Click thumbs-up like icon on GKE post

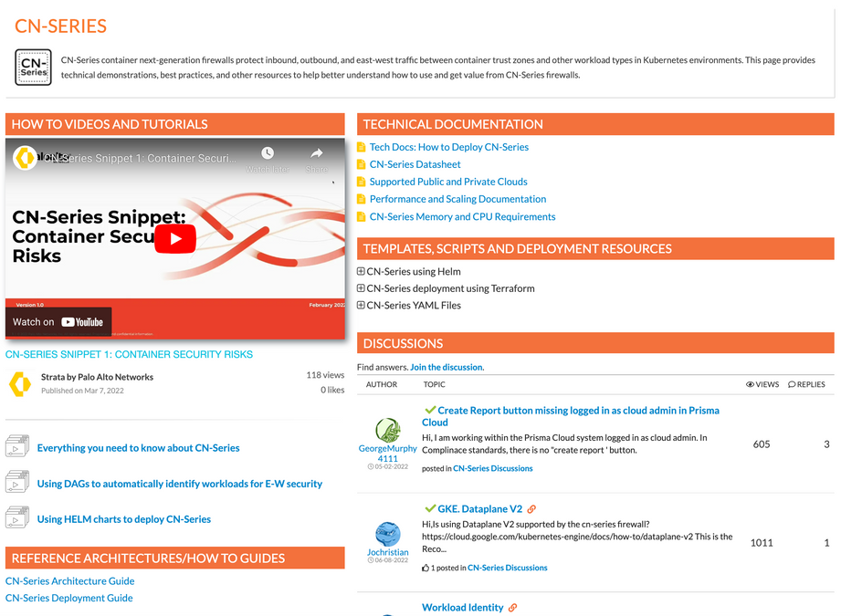426,568
